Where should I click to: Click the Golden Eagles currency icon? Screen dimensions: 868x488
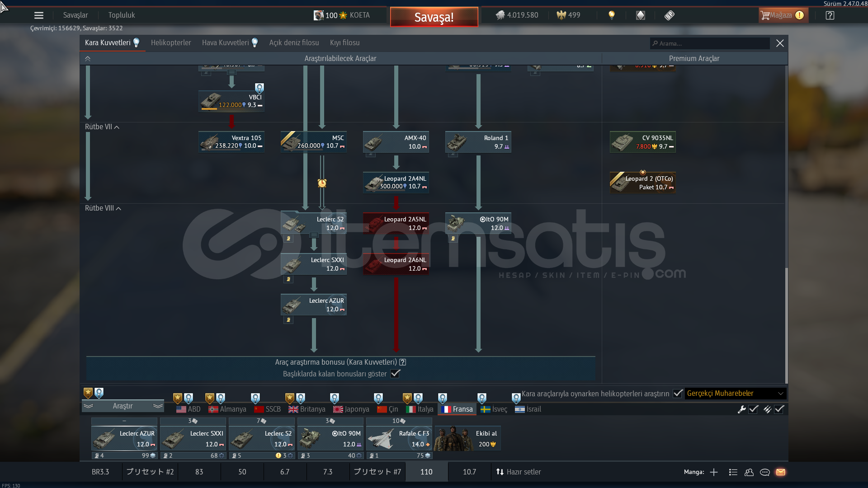tap(561, 15)
